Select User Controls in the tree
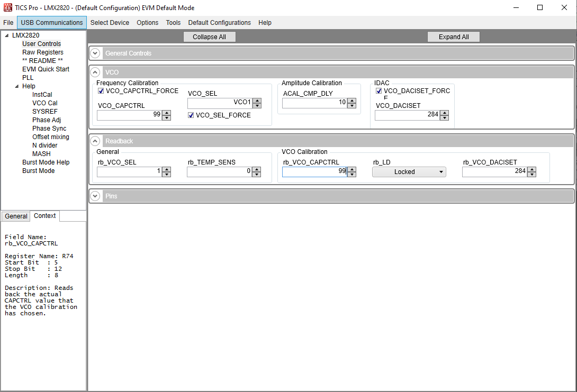Screen dimensions: 577x392 point(42,44)
